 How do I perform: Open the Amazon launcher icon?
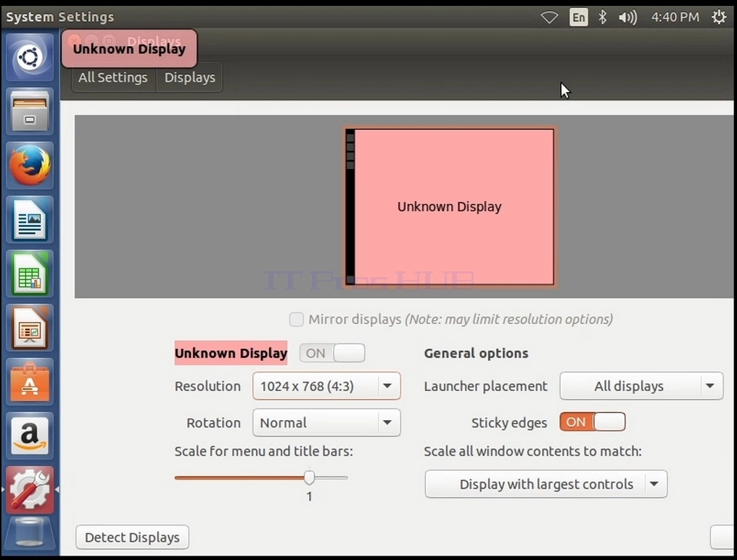coord(30,437)
